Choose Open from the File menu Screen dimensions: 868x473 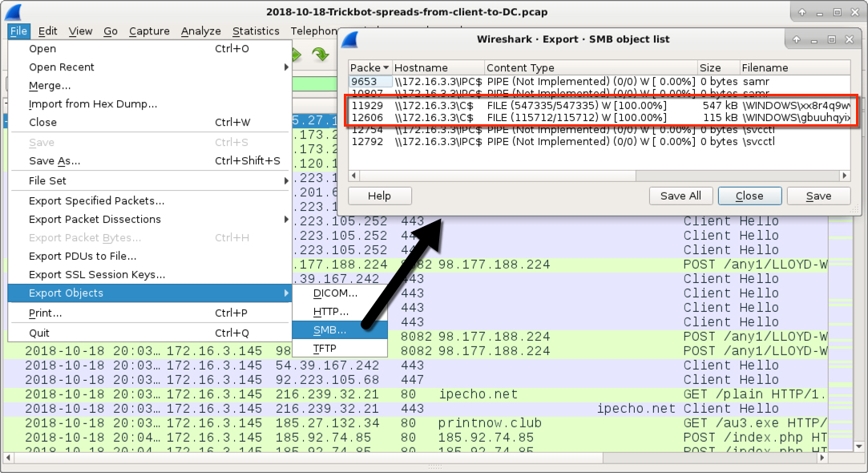point(150,49)
